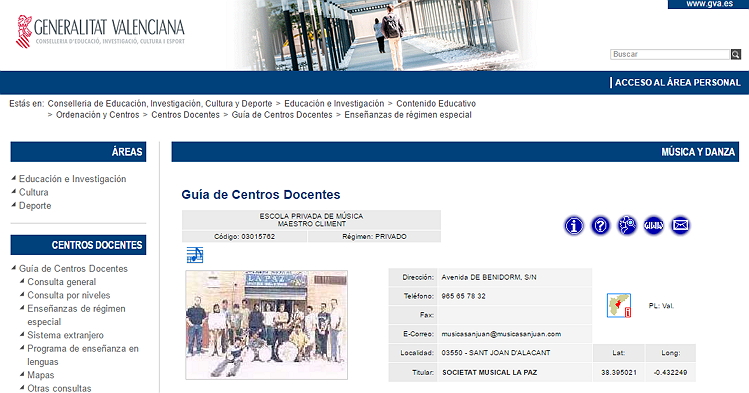Select Otras consultas
Image resolution: width=749 pixels, height=393 pixels.
coord(59,388)
